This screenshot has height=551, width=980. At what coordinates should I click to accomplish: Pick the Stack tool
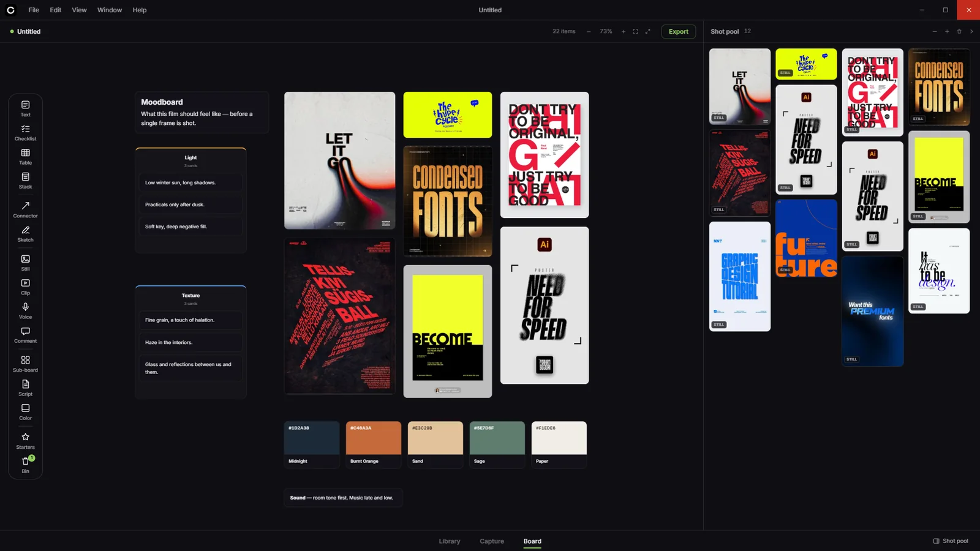pyautogui.click(x=25, y=181)
